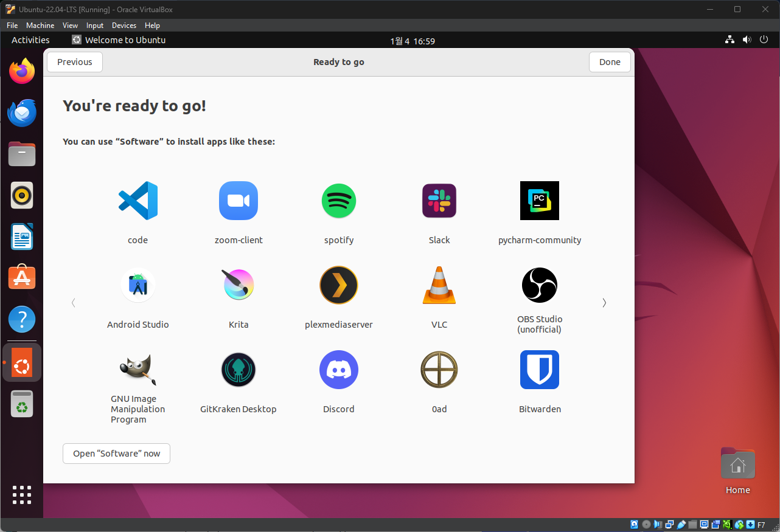Open the VirtualBox Devices menu
The width and height of the screenshot is (780, 532).
click(124, 26)
